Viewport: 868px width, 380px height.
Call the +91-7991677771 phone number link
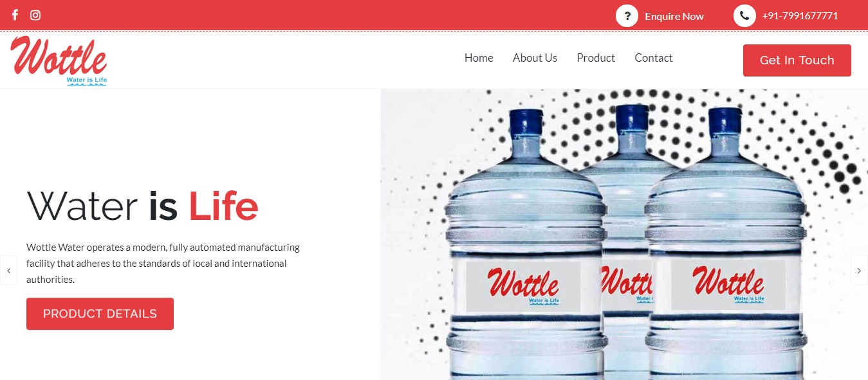point(800,16)
